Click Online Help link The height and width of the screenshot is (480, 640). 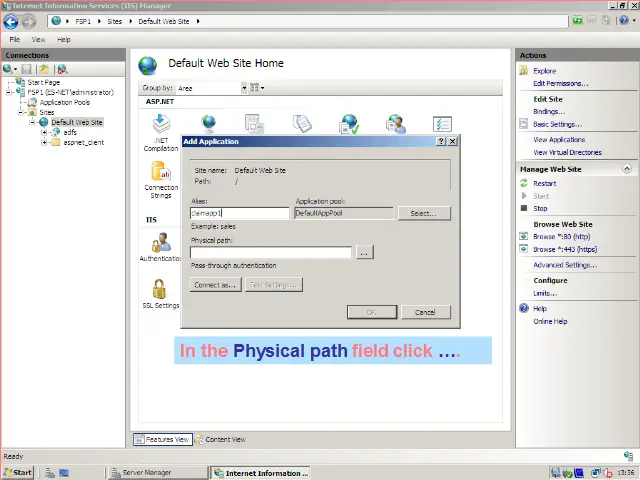click(550, 321)
